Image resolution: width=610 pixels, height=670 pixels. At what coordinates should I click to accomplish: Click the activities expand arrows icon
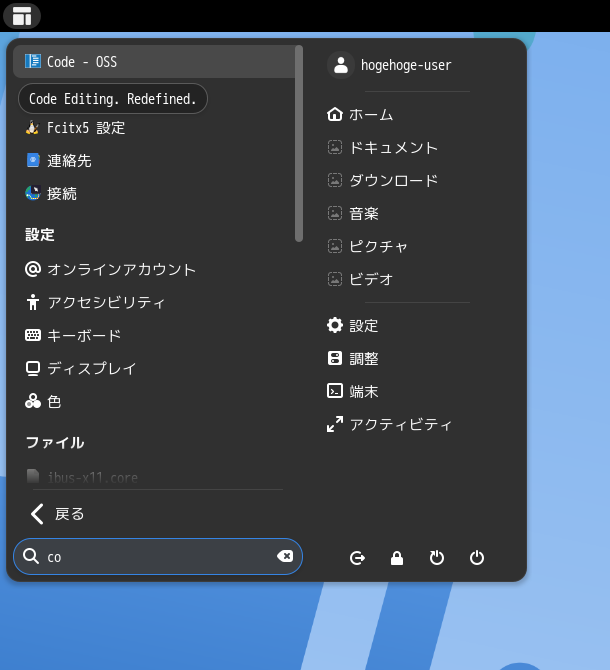pos(335,424)
